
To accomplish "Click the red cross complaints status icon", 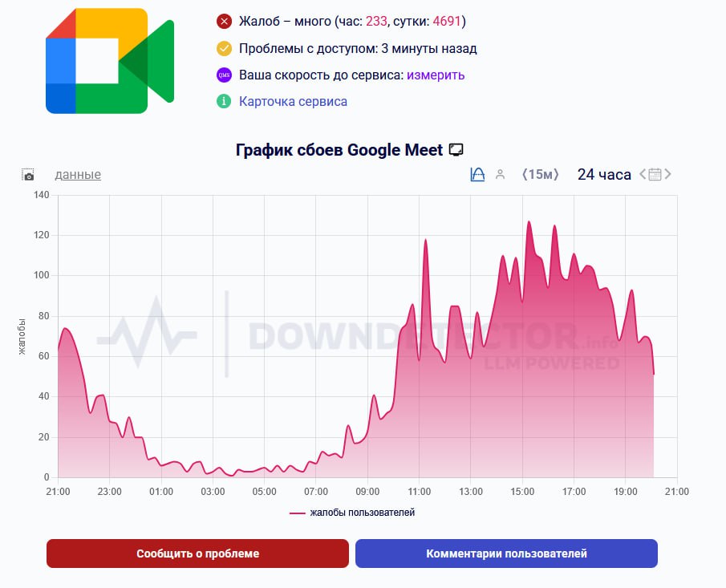I will [x=224, y=22].
